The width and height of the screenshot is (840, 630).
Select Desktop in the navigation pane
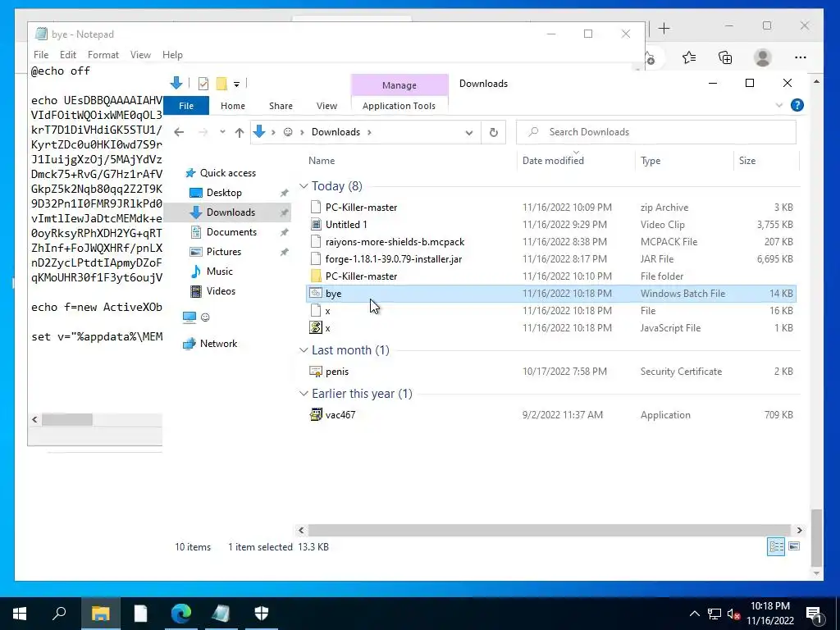coord(224,192)
